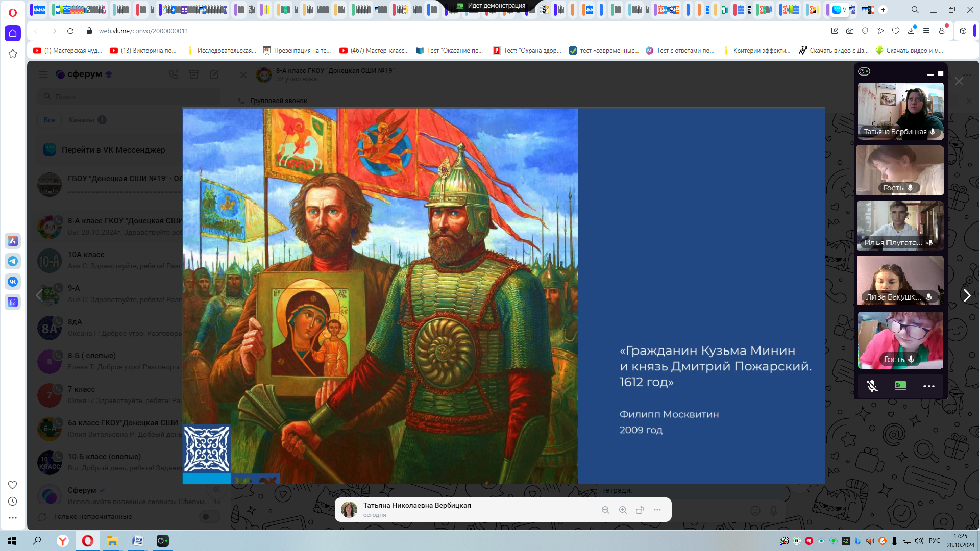Open sidebar three-dots settings
The width and height of the screenshot is (980, 551).
click(13, 518)
